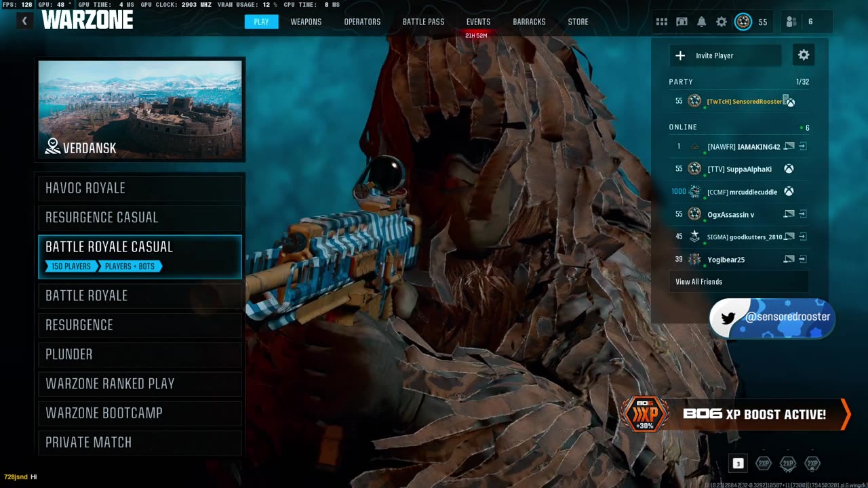Viewport: 868px width, 488px height.
Task: Click the 1/32 party count
Action: pos(802,82)
